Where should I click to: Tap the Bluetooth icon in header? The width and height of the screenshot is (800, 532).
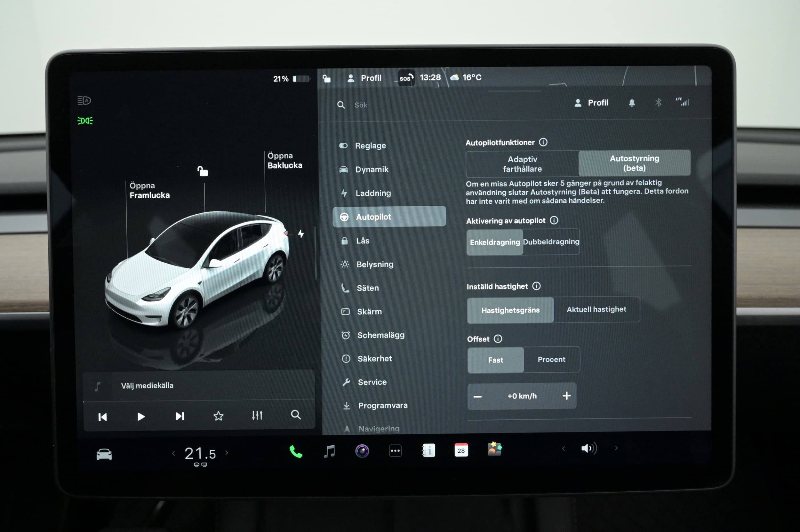click(x=658, y=102)
